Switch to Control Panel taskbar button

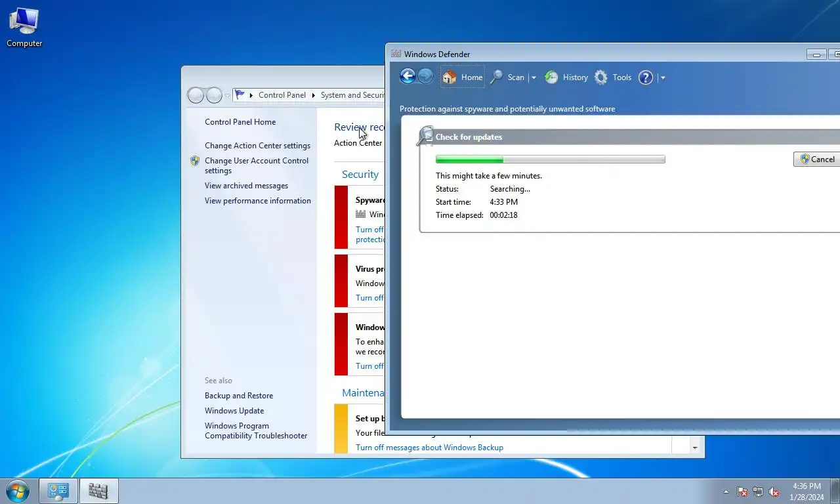click(58, 491)
